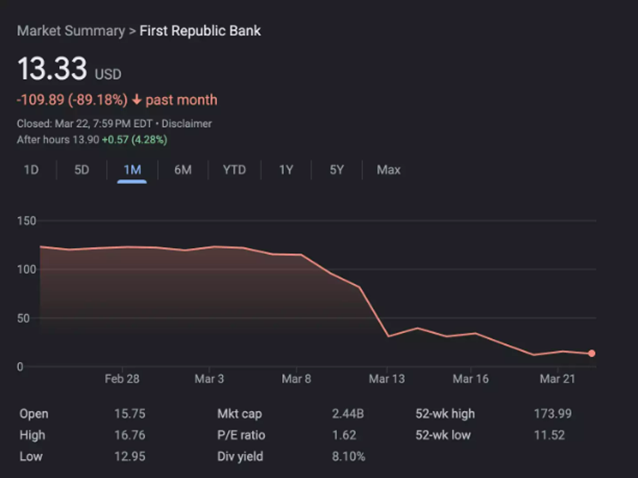Screen dimensions: 638x478
Task: Select the 5Y time range
Action: point(337,170)
